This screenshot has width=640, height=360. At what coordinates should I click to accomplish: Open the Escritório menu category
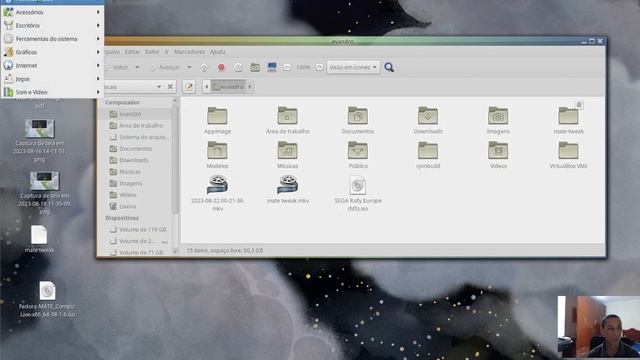coord(52,25)
